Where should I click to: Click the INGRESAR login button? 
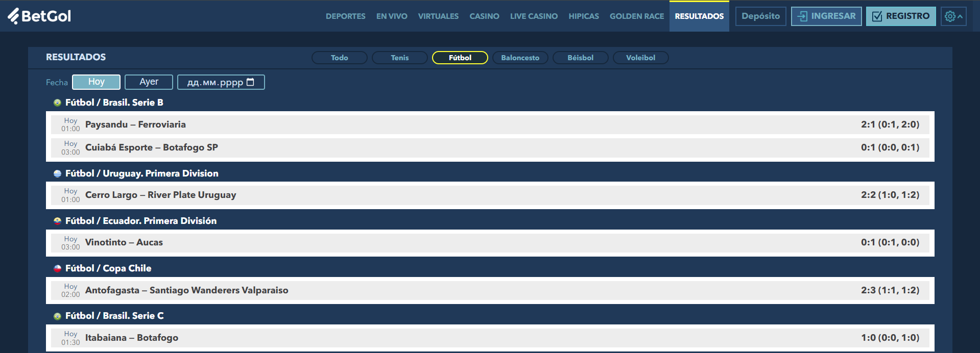pos(826,16)
